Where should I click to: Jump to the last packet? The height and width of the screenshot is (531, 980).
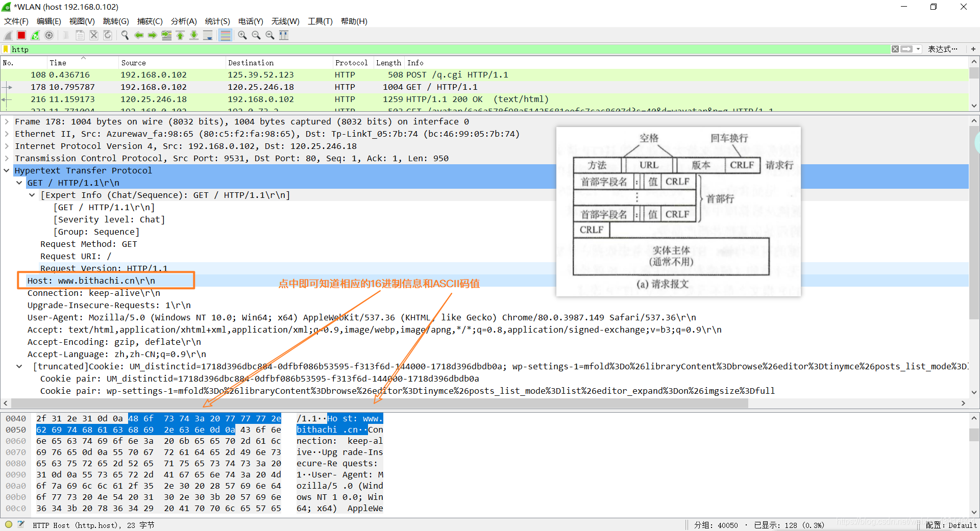coord(194,35)
